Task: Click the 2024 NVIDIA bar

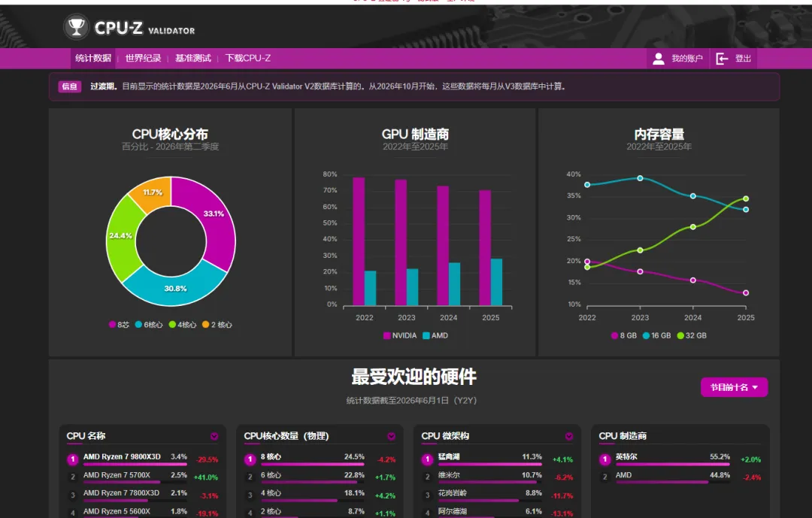Action: click(x=443, y=246)
